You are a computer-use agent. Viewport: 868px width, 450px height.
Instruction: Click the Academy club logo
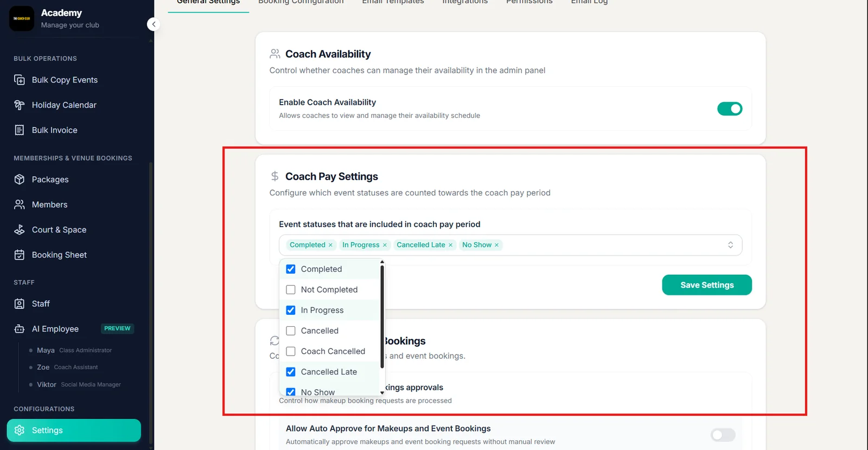pyautogui.click(x=22, y=18)
